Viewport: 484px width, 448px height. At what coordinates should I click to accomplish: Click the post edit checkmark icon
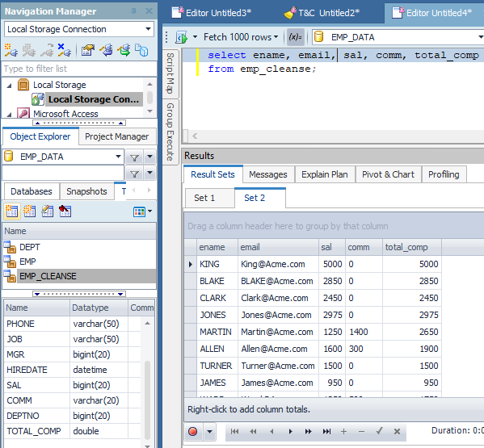pos(379,431)
